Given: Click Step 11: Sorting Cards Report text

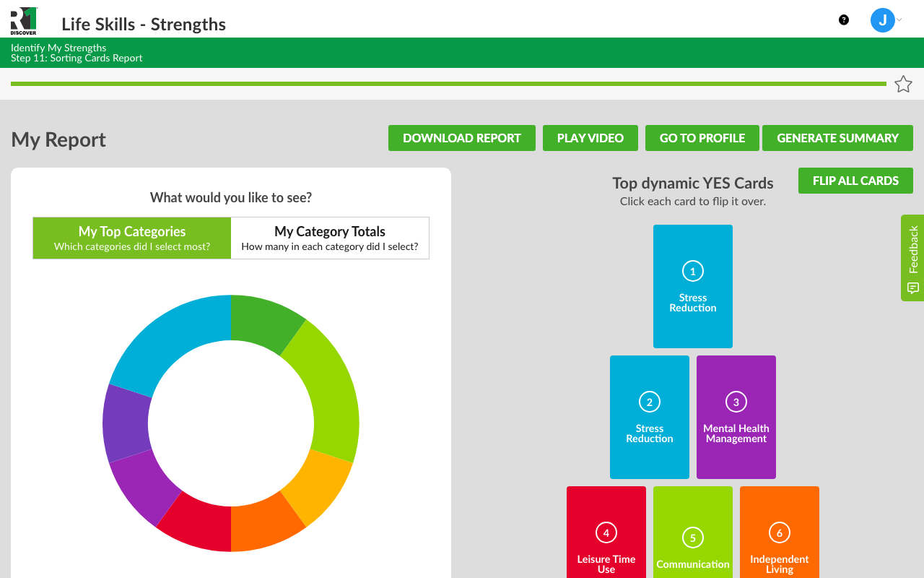Looking at the screenshot, I should click(77, 58).
